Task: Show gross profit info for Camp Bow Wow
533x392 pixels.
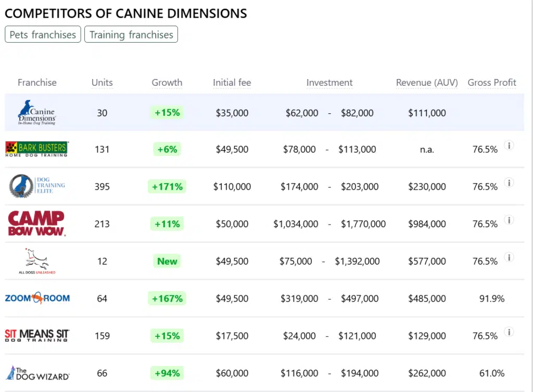Action: click(509, 220)
